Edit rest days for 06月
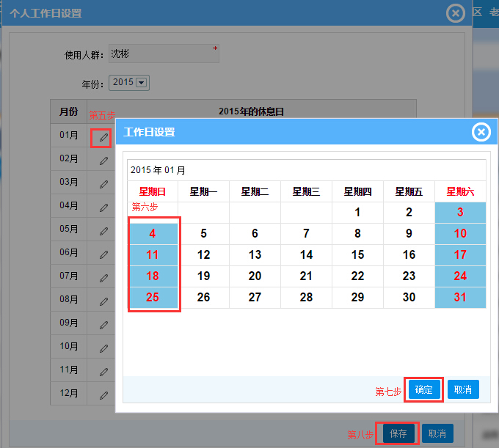This screenshot has width=499, height=448. 103,255
